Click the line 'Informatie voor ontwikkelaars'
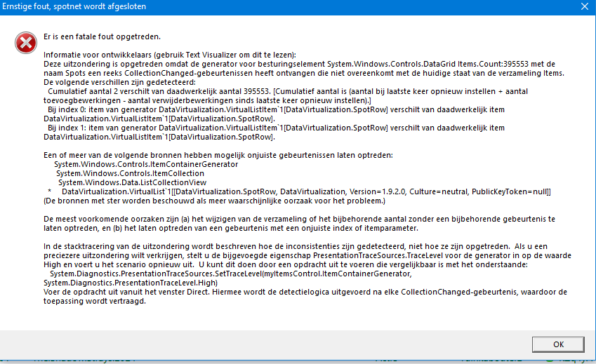Image resolution: width=596 pixels, height=364 pixels. pyautogui.click(x=169, y=55)
